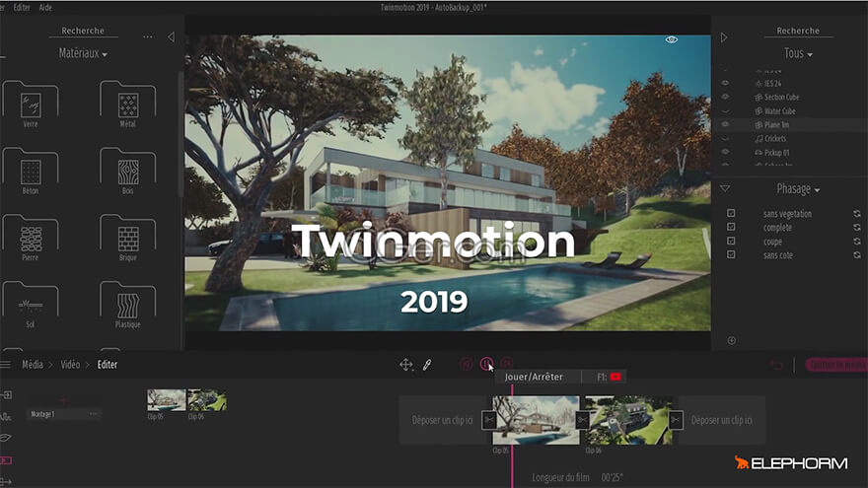Select Clip 05 thumbnail in clip bin
Viewport: 868px width, 488px height.
point(166,400)
